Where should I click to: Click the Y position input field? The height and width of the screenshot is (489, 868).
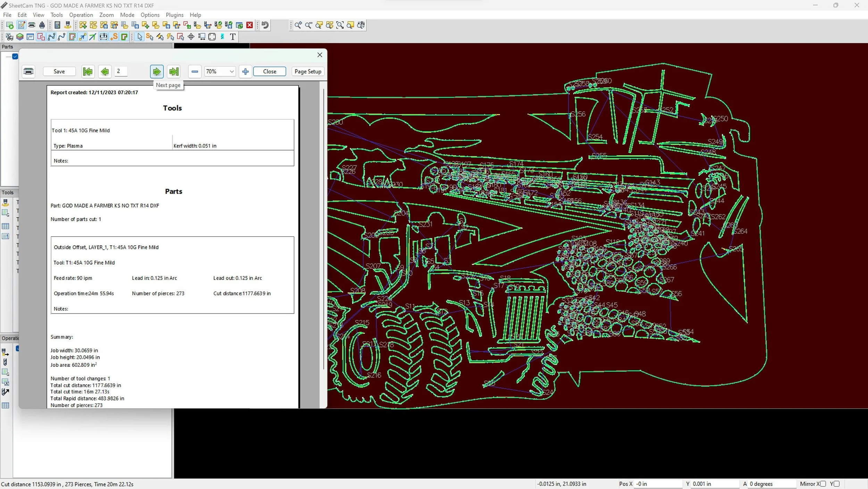[x=716, y=484]
